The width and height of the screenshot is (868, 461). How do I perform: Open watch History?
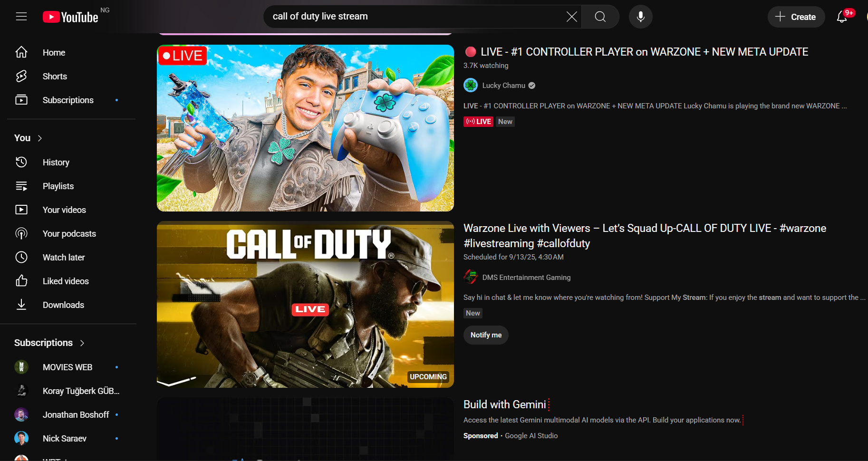(x=71, y=162)
